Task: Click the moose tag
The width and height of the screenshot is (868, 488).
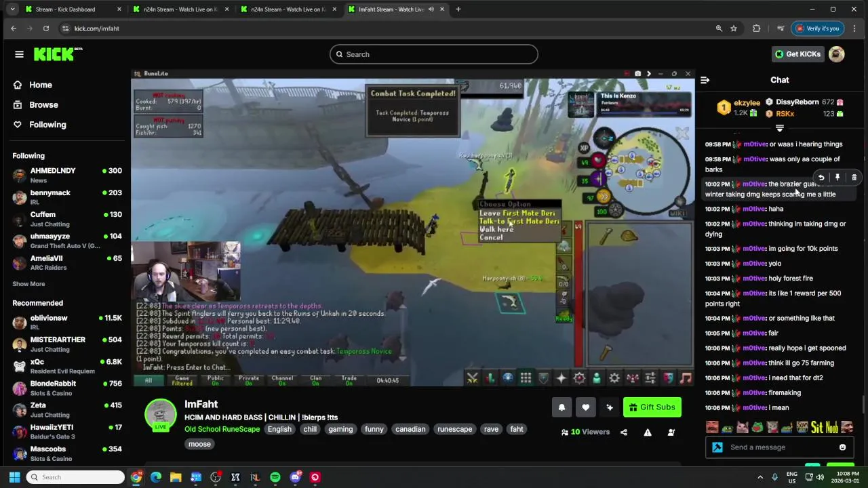Action: click(199, 444)
